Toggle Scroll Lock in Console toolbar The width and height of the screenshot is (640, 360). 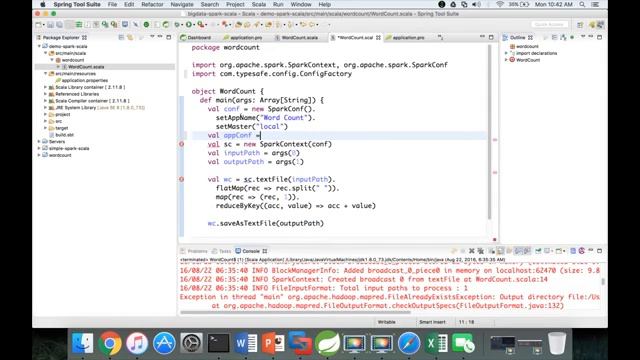point(501,251)
